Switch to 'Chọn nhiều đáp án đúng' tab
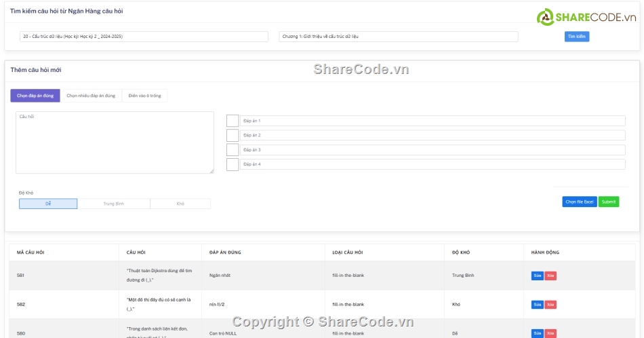Viewport: 644px width, 338px height. pos(91,96)
